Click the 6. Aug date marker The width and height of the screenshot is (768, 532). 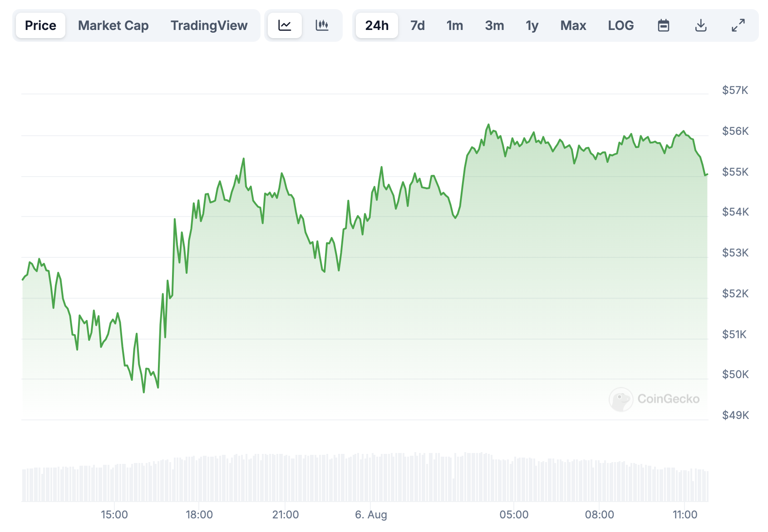[371, 514]
